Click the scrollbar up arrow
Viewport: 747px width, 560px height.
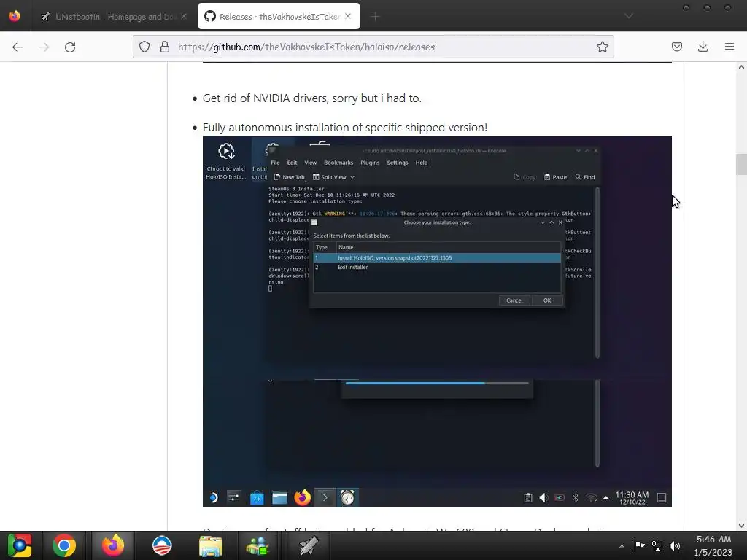pyautogui.click(x=741, y=67)
